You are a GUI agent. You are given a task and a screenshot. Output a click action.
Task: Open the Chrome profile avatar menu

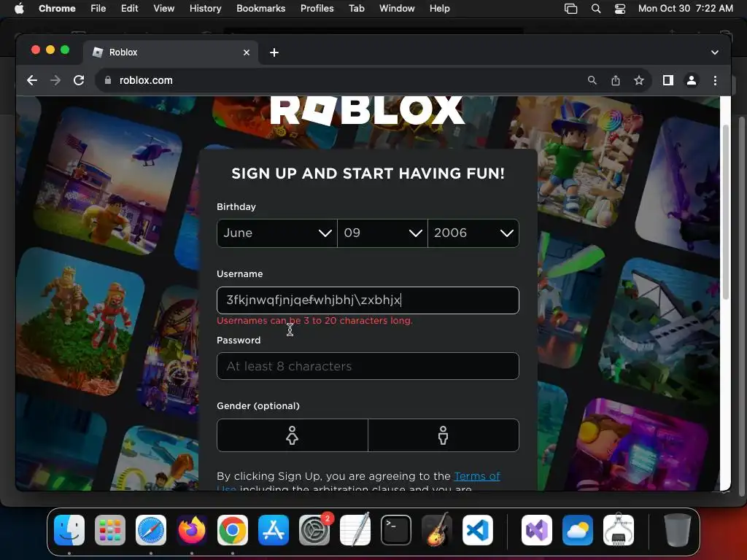tap(692, 80)
